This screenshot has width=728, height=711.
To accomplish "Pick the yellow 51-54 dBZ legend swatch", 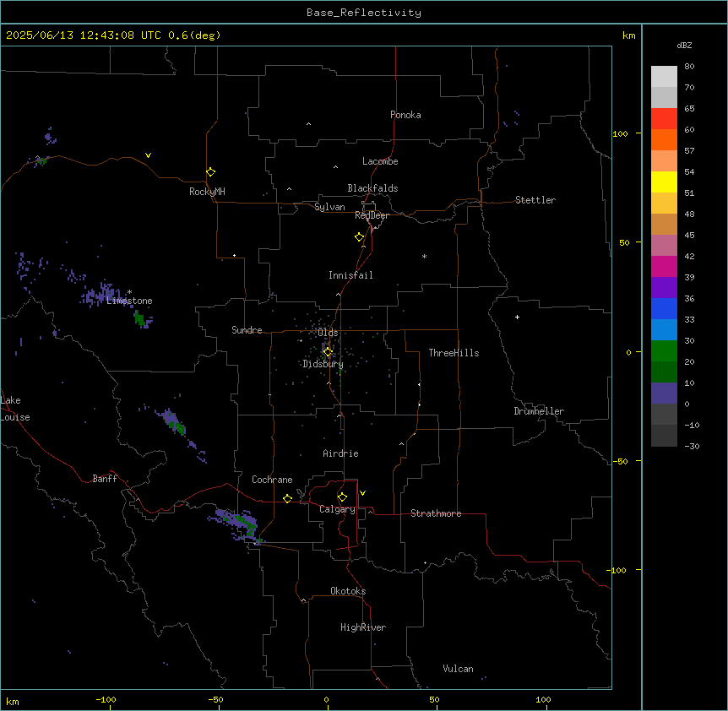I will (x=664, y=182).
